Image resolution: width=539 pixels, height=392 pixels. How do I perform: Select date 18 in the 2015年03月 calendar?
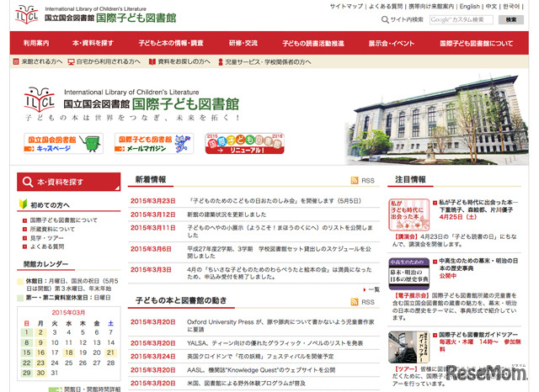tap(69, 352)
